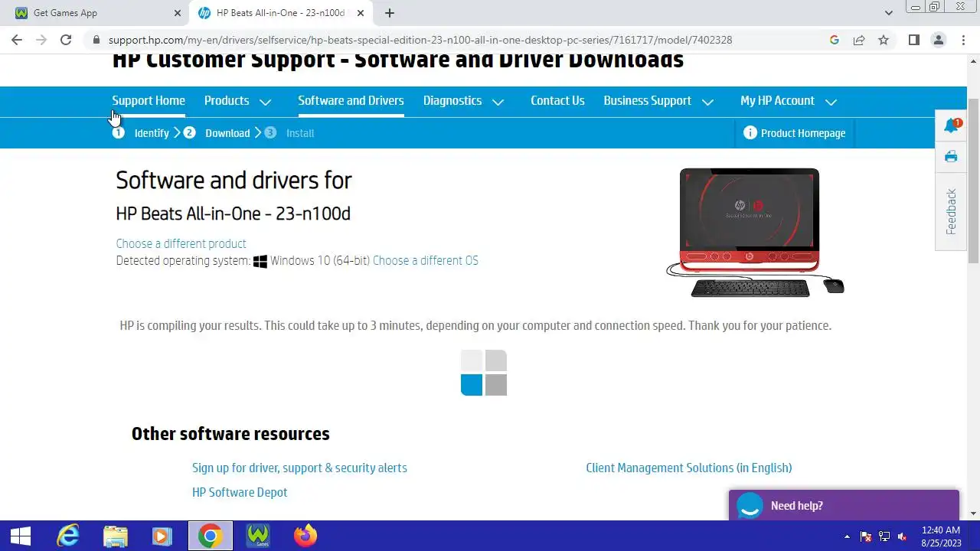Screen dimensions: 980x551
Task: Click the Download step
Action: click(x=227, y=133)
